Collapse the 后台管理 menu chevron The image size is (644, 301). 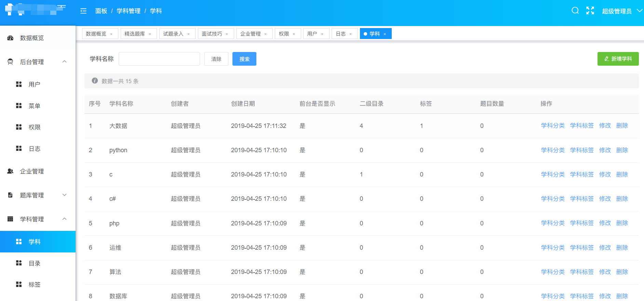tap(64, 62)
